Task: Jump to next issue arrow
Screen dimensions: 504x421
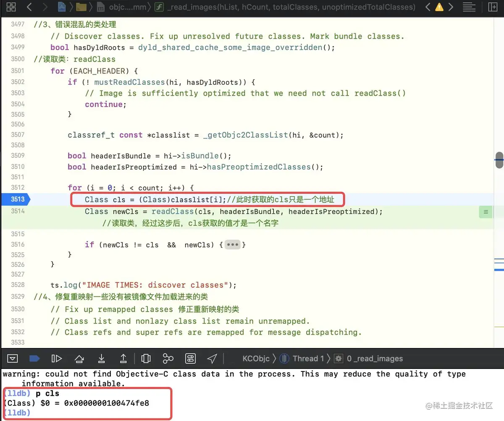Action: click(x=451, y=7)
